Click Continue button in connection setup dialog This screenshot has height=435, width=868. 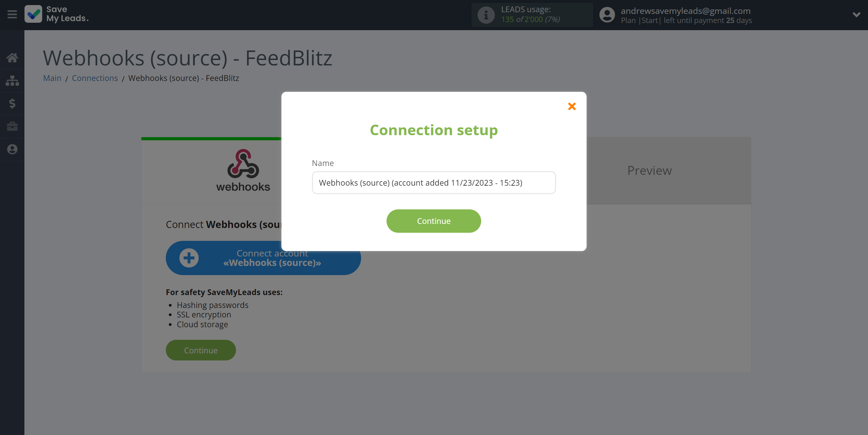434,221
